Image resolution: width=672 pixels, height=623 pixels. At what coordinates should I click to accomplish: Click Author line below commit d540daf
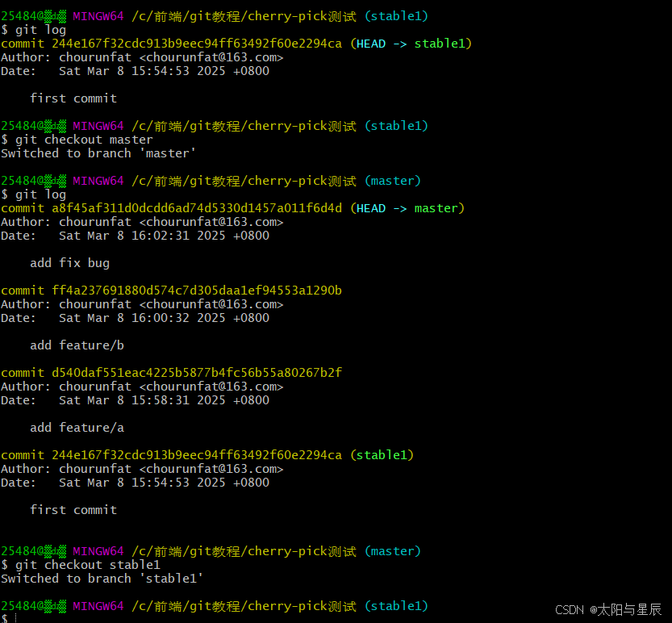[x=142, y=387]
